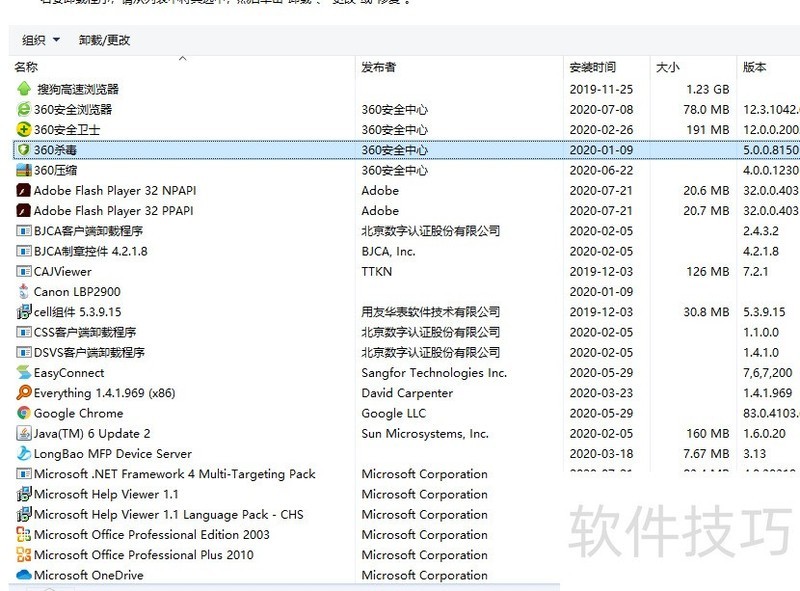800x591 pixels.
Task: Select Microsoft Office Professional Plus 2010 name
Action: (x=143, y=555)
